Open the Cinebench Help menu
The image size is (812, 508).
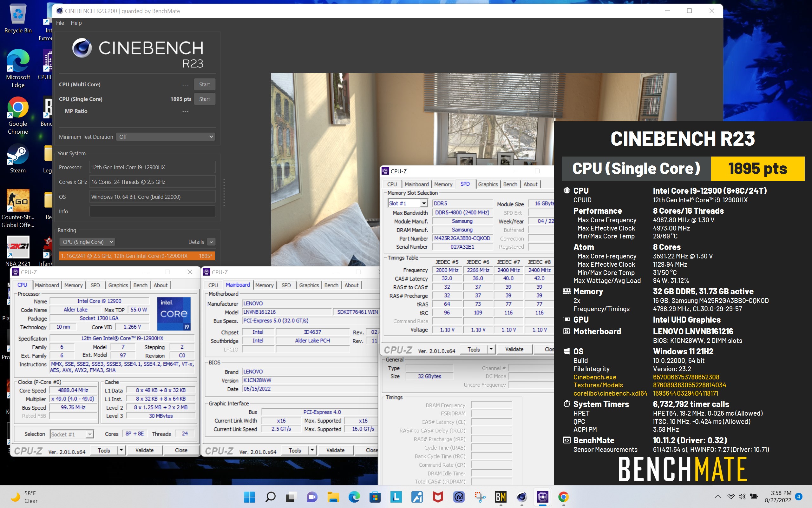[x=76, y=23]
